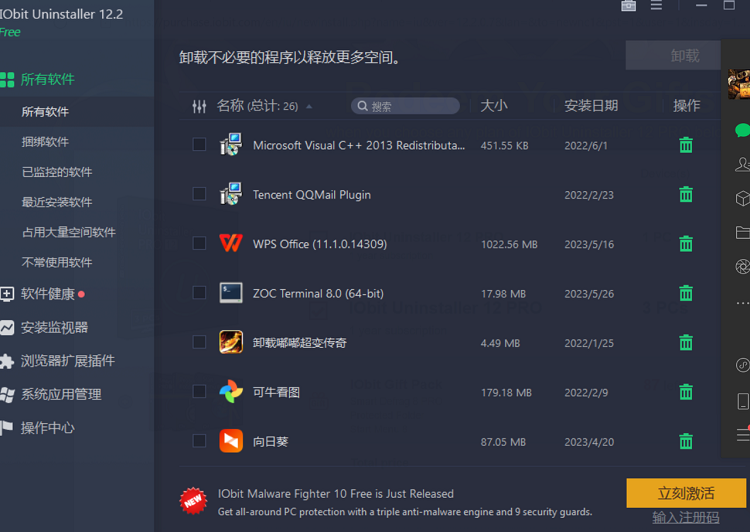
Task: Open 不常使用软件 list
Action: 57,263
